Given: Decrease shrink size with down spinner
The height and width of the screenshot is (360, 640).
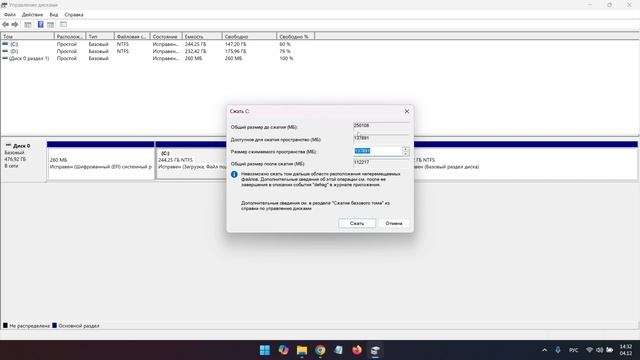Looking at the screenshot, I should click(x=406, y=153).
